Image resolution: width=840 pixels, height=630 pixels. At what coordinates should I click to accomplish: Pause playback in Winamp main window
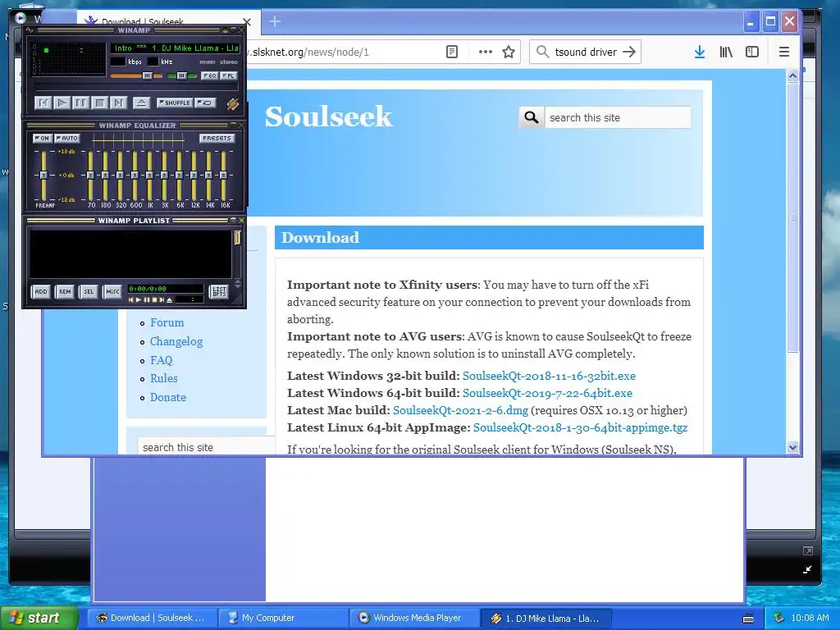tap(80, 103)
